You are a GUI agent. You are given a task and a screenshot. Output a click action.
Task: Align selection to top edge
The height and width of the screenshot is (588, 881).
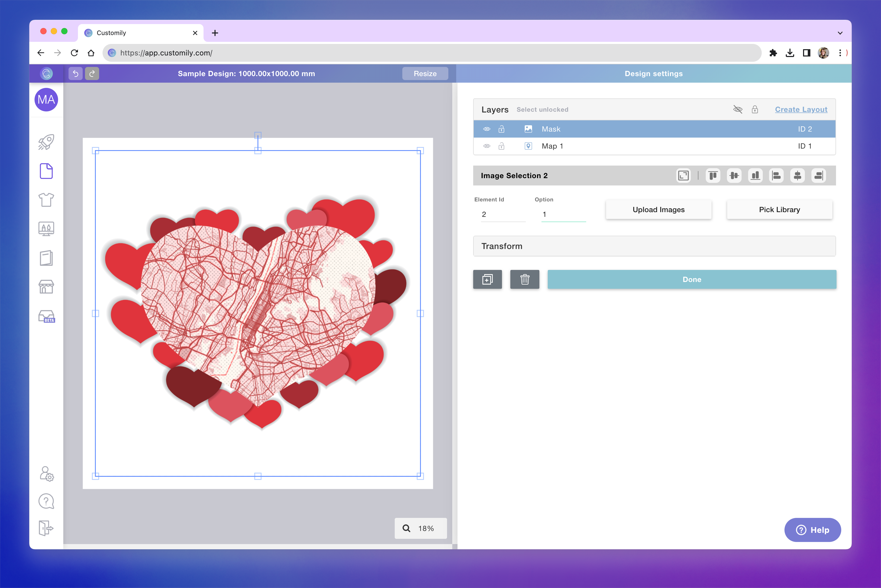[713, 176]
